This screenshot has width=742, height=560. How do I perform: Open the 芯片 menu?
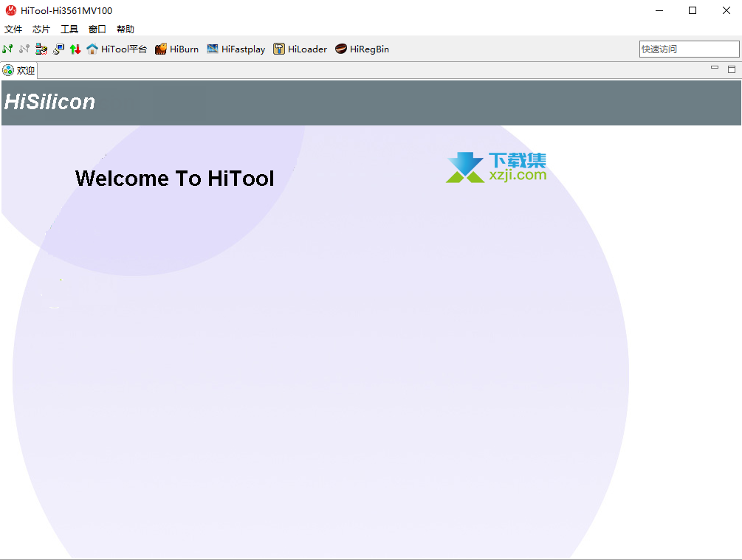tap(41, 30)
